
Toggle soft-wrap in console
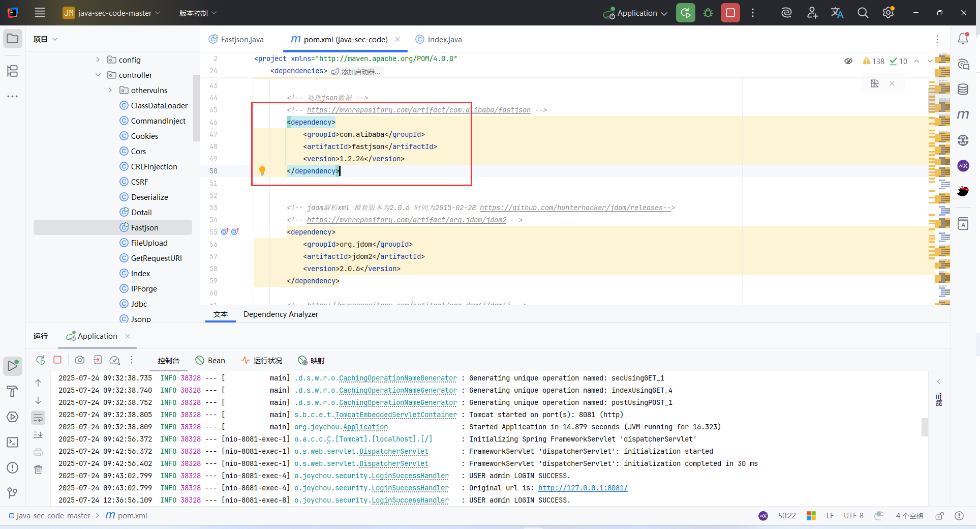coord(38,418)
